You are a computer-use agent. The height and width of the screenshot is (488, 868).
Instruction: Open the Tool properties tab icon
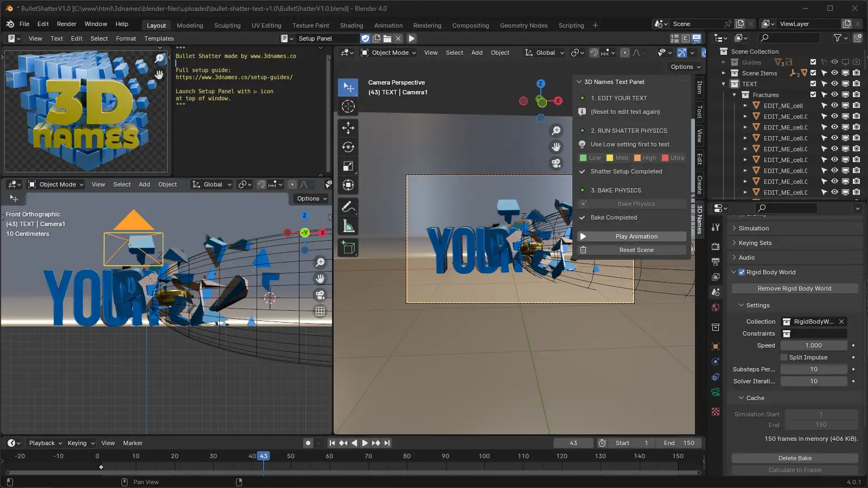tap(716, 227)
